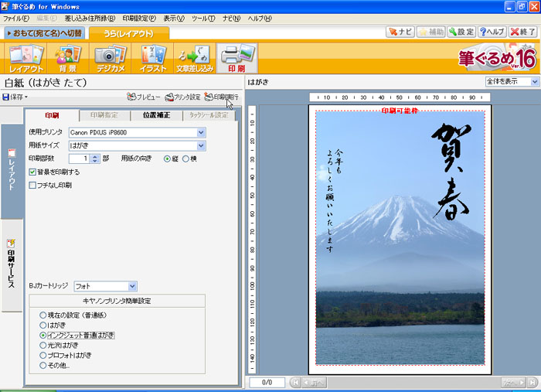This screenshot has width=541, height=392.
Task: Click the 終了 exit button
Action: coord(523,32)
